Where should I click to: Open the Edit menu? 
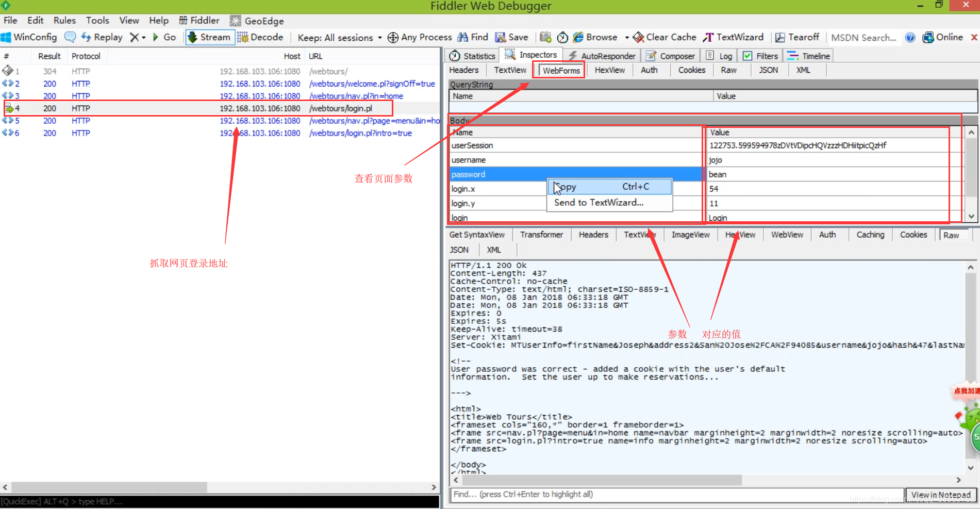(36, 20)
